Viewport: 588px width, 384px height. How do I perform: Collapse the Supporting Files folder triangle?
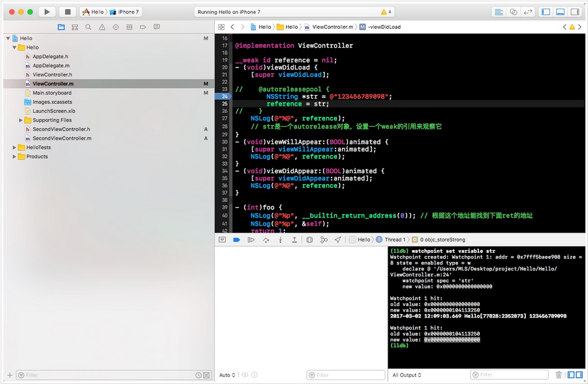pos(21,120)
